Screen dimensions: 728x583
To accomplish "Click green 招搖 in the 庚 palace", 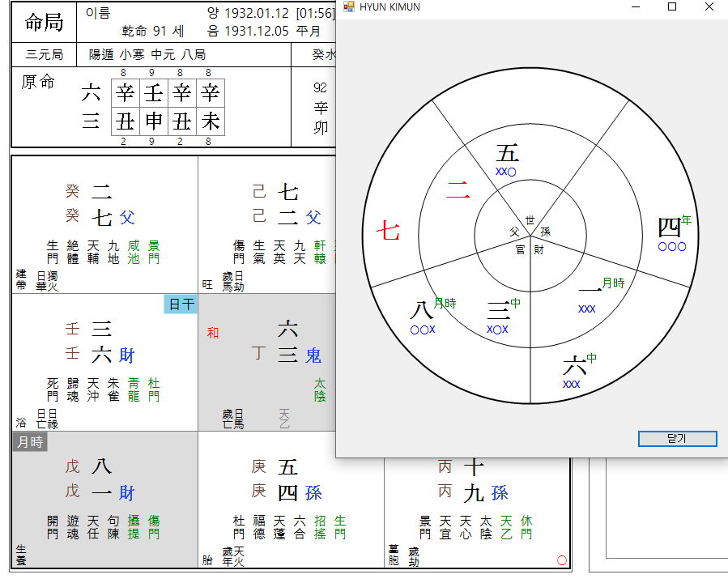I will point(320,527).
